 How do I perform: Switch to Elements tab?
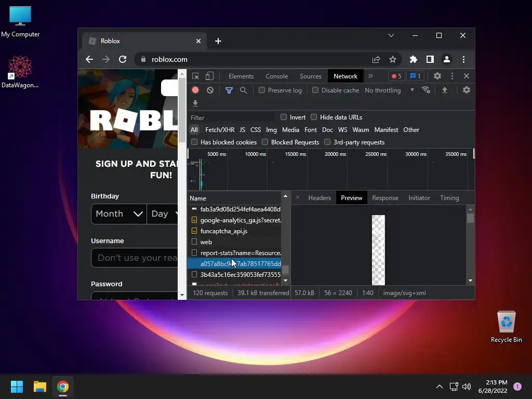pos(241,76)
